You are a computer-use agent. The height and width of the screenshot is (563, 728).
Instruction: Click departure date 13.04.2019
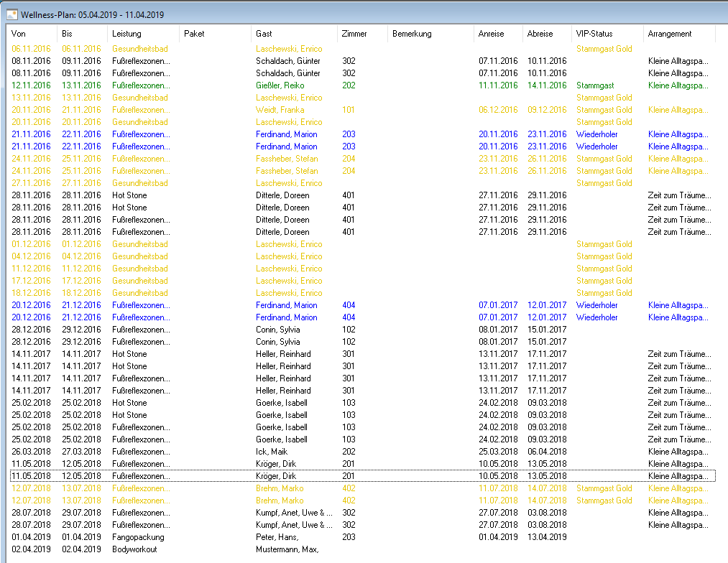coord(547,537)
